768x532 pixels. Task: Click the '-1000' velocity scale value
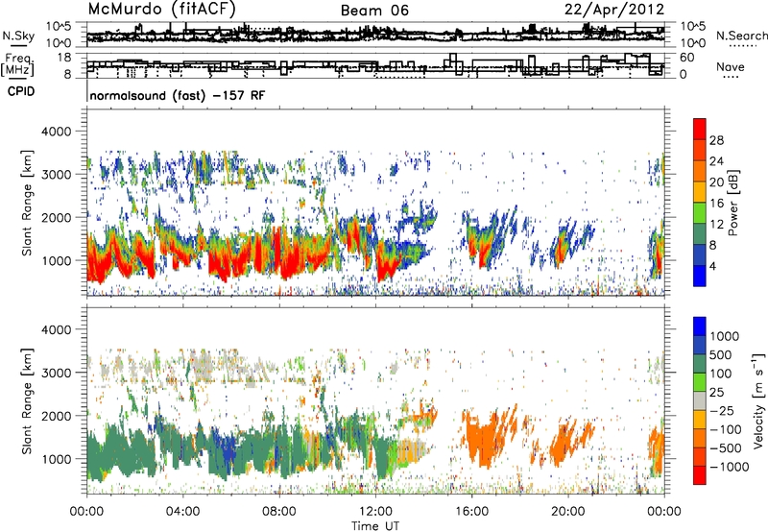[x=729, y=467]
